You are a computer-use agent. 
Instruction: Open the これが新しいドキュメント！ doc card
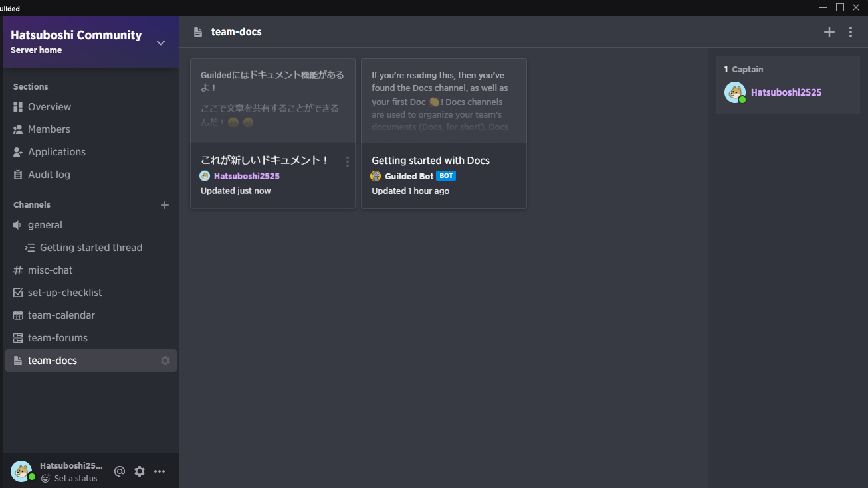272,133
